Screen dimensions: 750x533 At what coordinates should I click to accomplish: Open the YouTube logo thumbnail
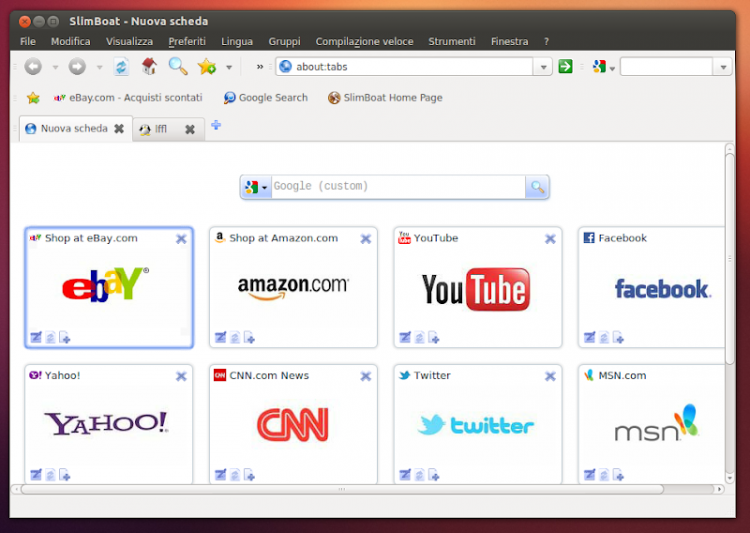[476, 289]
